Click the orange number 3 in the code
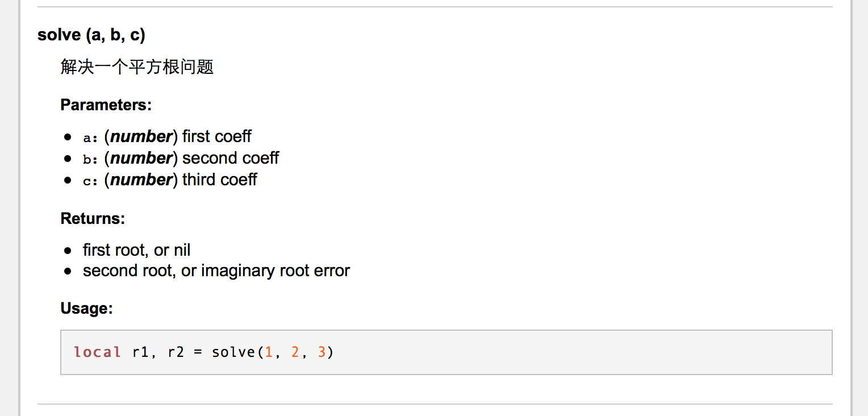The image size is (868, 416). 322,352
